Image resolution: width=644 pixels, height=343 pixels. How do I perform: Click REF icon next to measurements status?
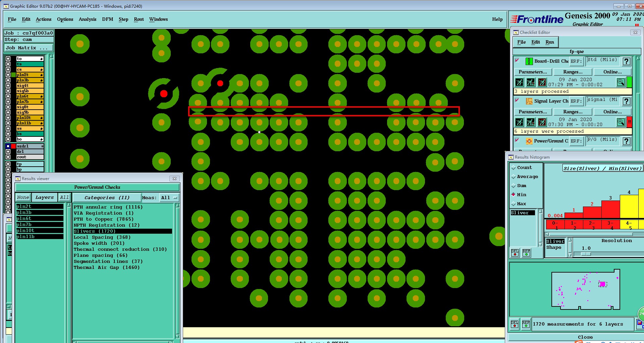click(x=526, y=324)
